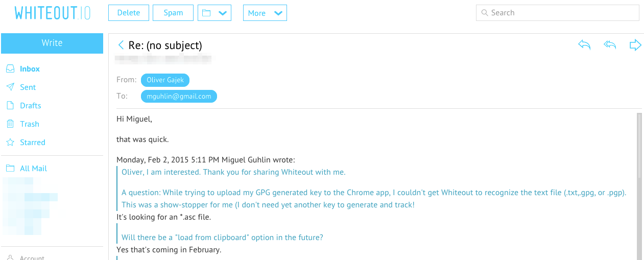
Task: Click the Oliver Gajek sender chip
Action: click(x=165, y=80)
